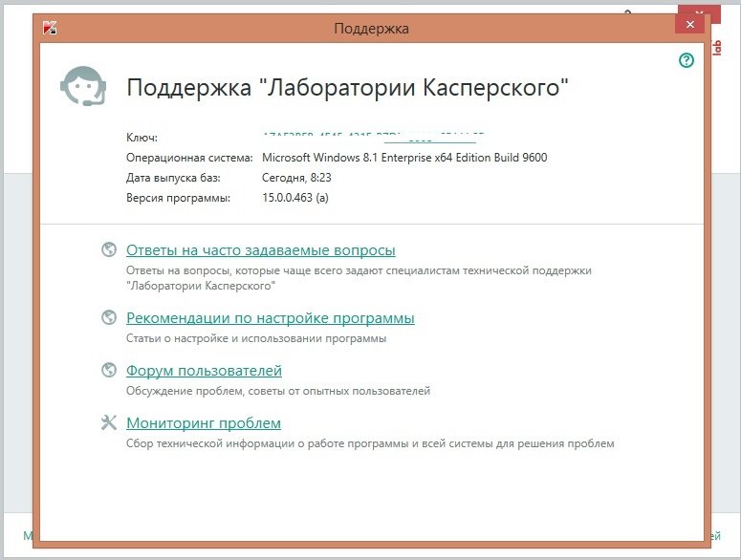Click globe icon beside frequently asked questions
Screen dimensions: 741x560
pyautogui.click(x=109, y=250)
